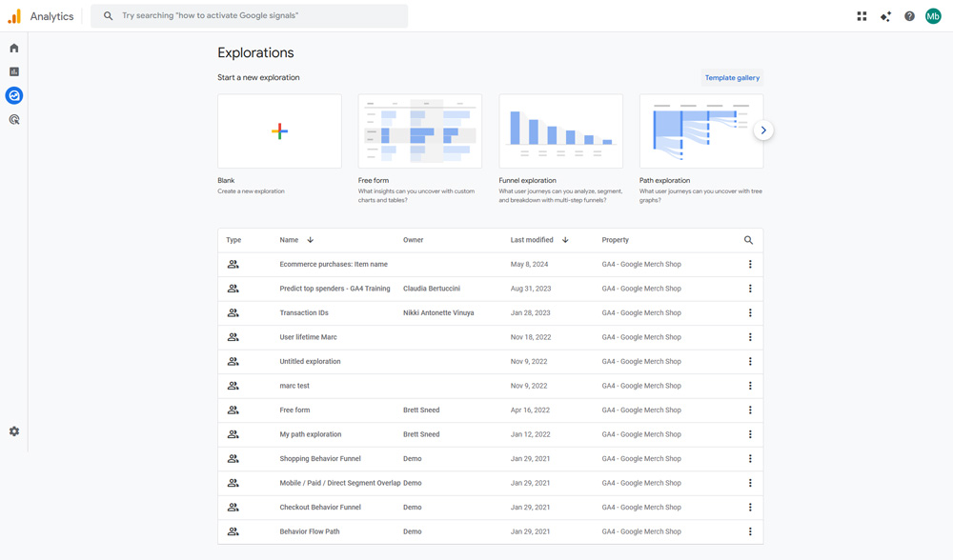
Task: Click owner 'Claudia Bertuccini'
Action: [432, 289]
